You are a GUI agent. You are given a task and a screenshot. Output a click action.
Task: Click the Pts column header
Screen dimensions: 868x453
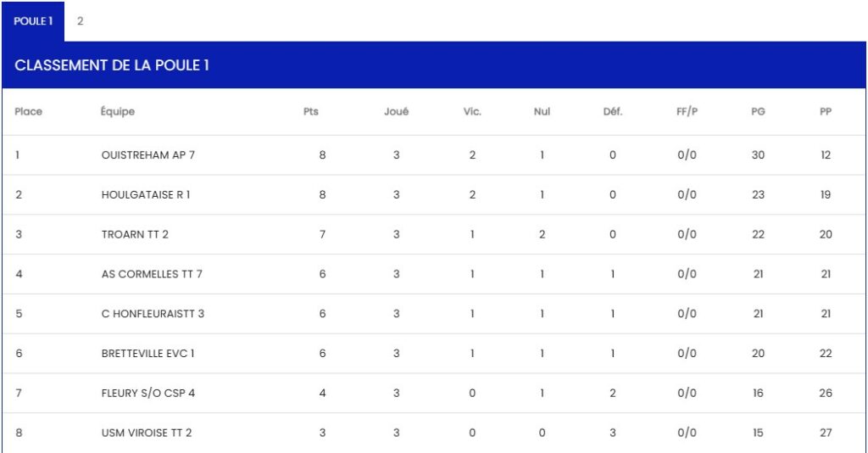coord(311,112)
